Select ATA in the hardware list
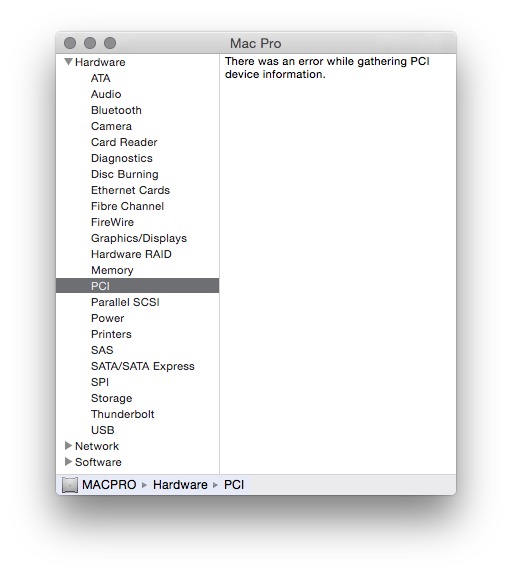The width and height of the screenshot is (512, 575). coord(100,78)
